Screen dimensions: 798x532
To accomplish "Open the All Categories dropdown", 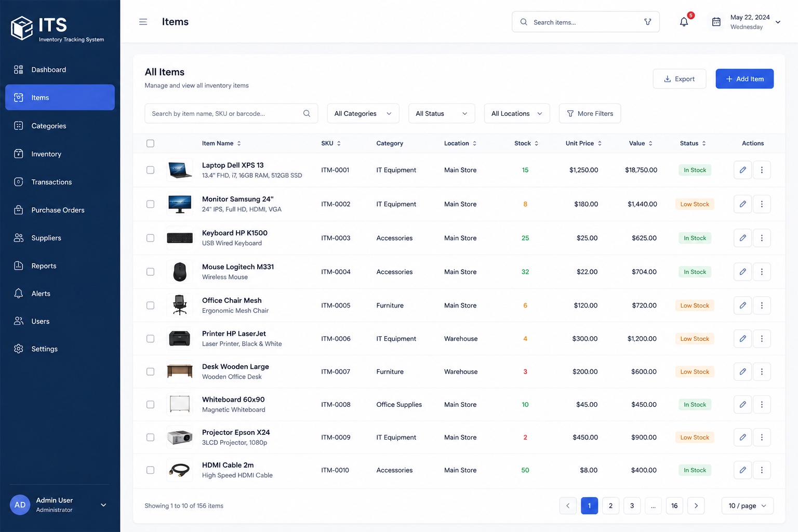I will [363, 113].
